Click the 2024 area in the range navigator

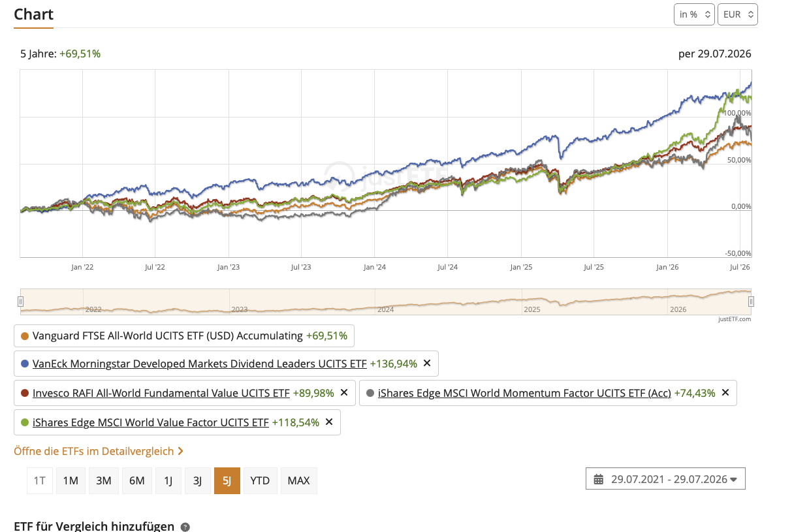pyautogui.click(x=385, y=308)
